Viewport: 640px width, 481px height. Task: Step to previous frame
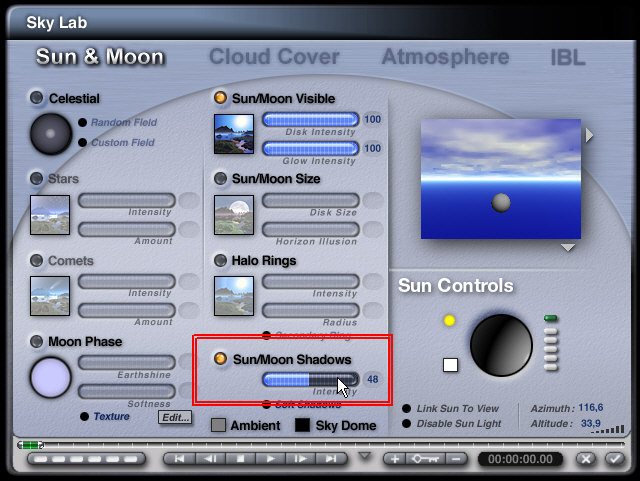pyautogui.click(x=210, y=459)
